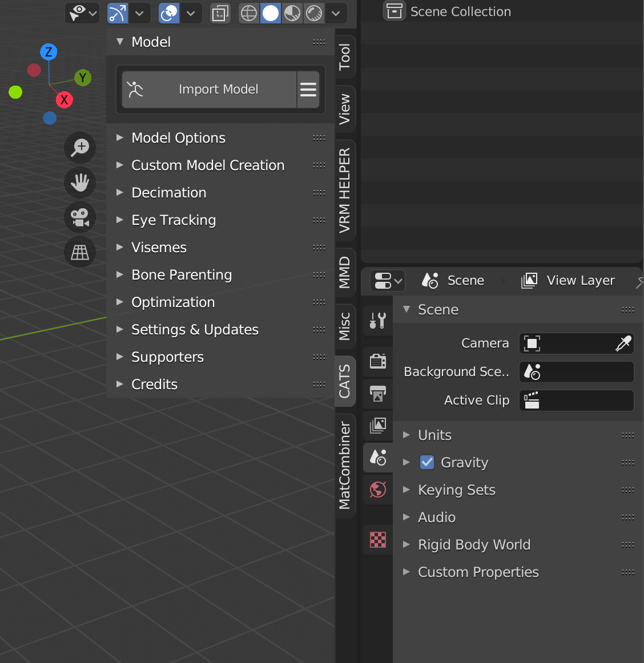Expand the Visemes panel
The height and width of the screenshot is (663, 644).
(220, 248)
